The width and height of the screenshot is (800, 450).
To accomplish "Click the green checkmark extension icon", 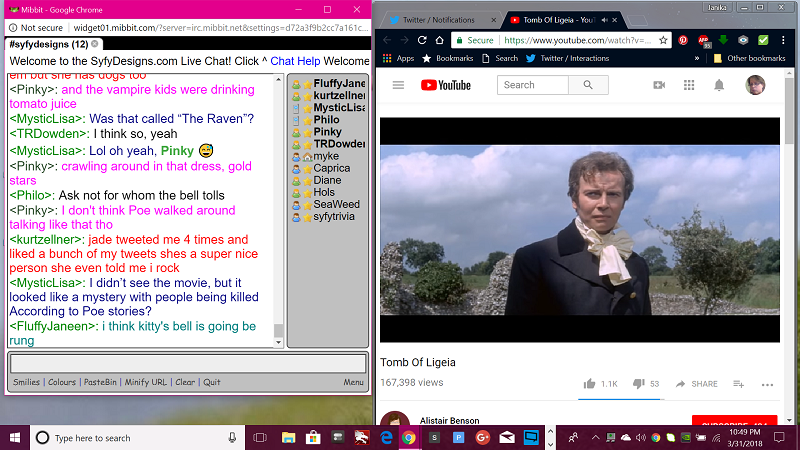I will 763,40.
